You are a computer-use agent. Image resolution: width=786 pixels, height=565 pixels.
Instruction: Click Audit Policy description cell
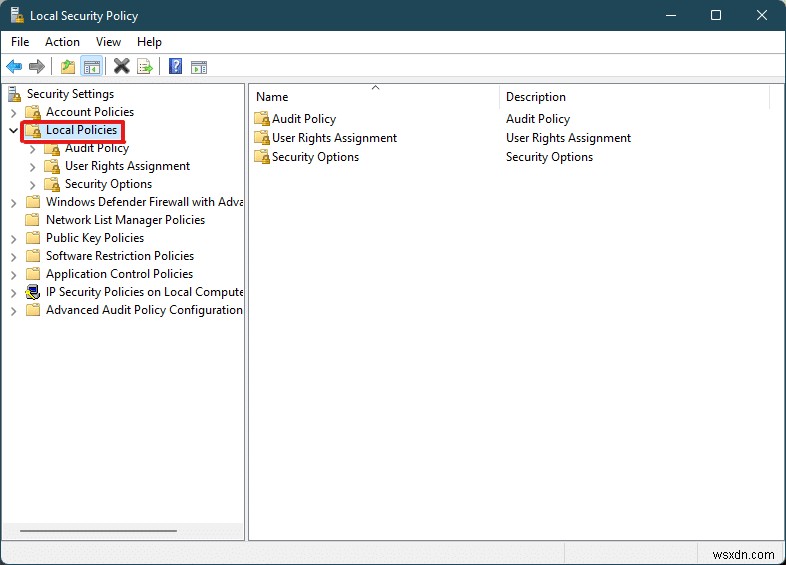(538, 119)
